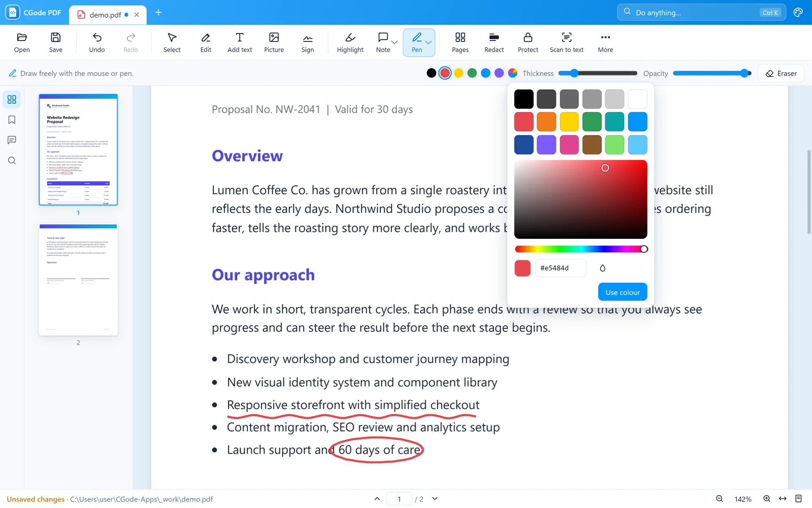812x508 pixels.
Task: Expand the Note tool dropdown arrow
Action: pos(395,42)
